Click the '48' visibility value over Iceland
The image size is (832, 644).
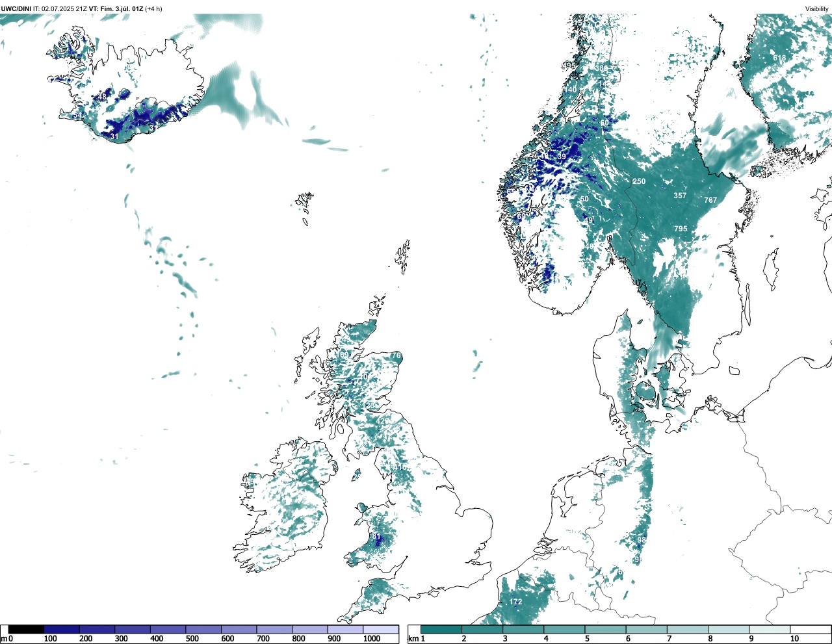pyautogui.click(x=102, y=97)
